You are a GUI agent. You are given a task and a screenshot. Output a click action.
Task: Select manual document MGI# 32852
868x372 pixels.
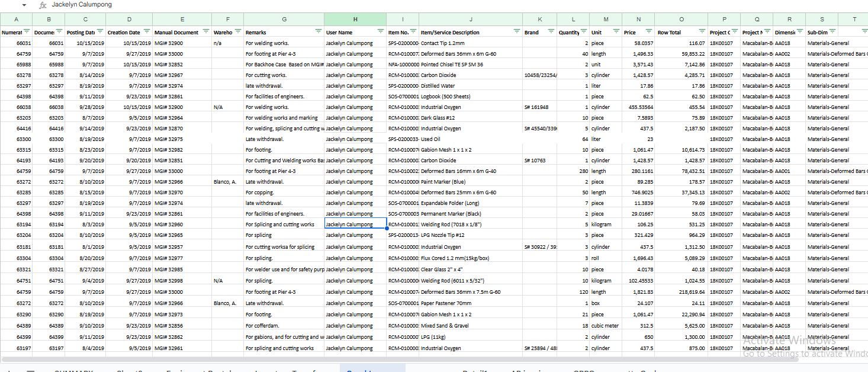(182, 65)
